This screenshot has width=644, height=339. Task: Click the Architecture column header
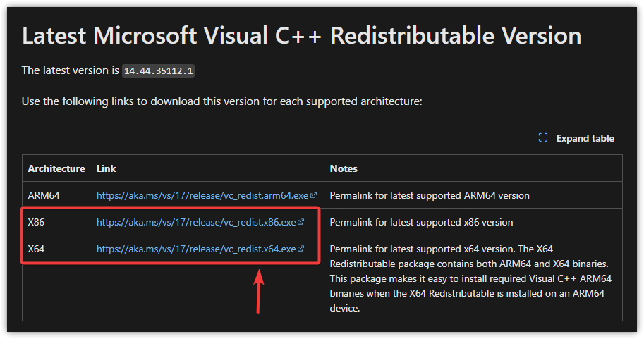click(x=56, y=168)
